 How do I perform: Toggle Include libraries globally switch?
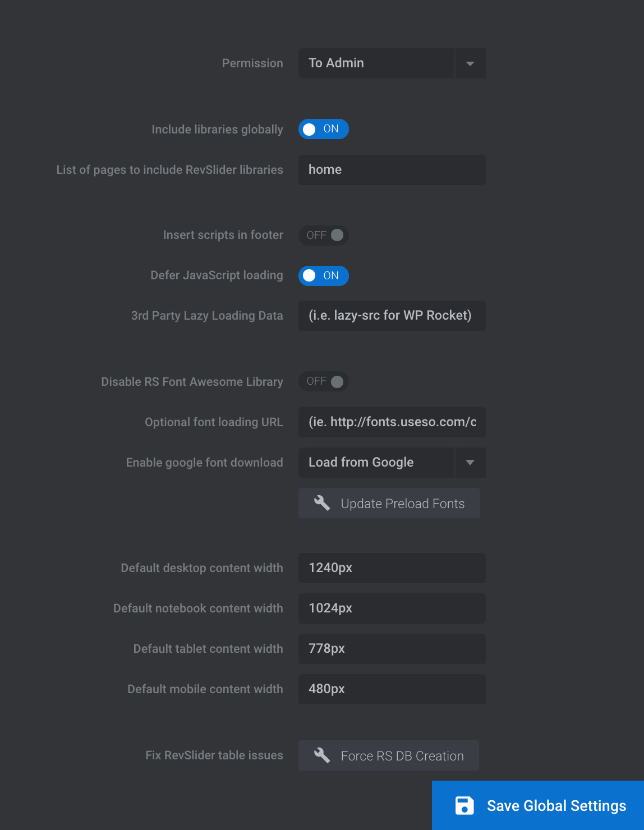[324, 129]
